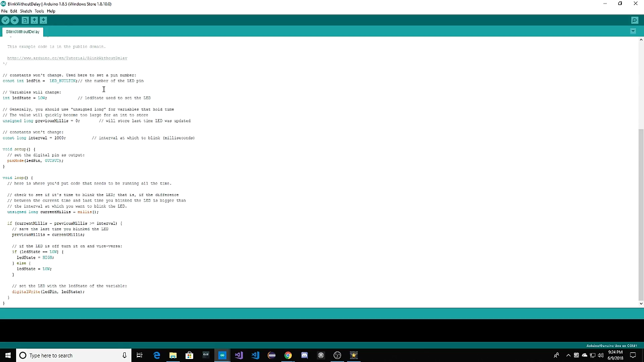Click the Open sketch up-arrow icon

(x=34, y=20)
